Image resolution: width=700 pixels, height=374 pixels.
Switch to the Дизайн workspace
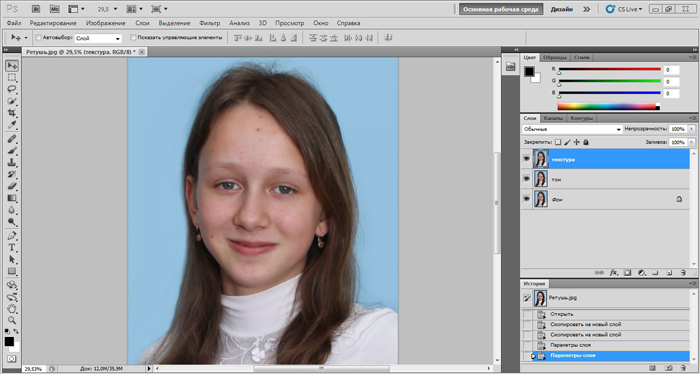562,9
